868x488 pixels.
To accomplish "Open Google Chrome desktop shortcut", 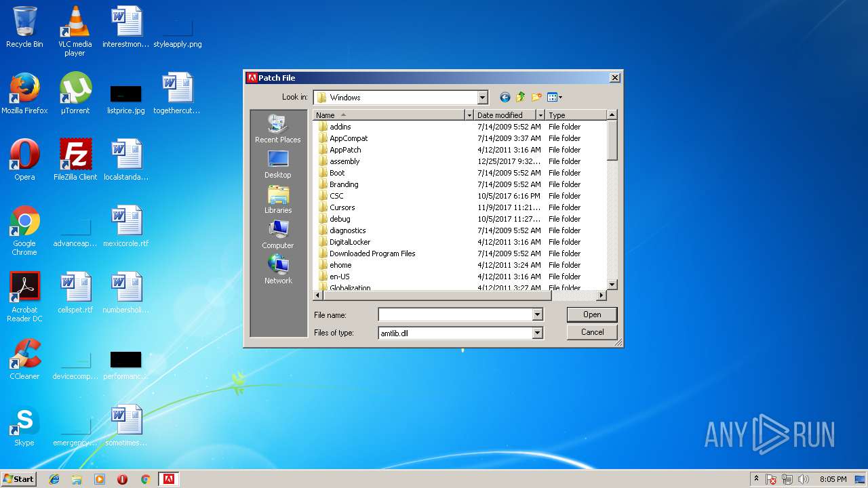I will point(24,230).
